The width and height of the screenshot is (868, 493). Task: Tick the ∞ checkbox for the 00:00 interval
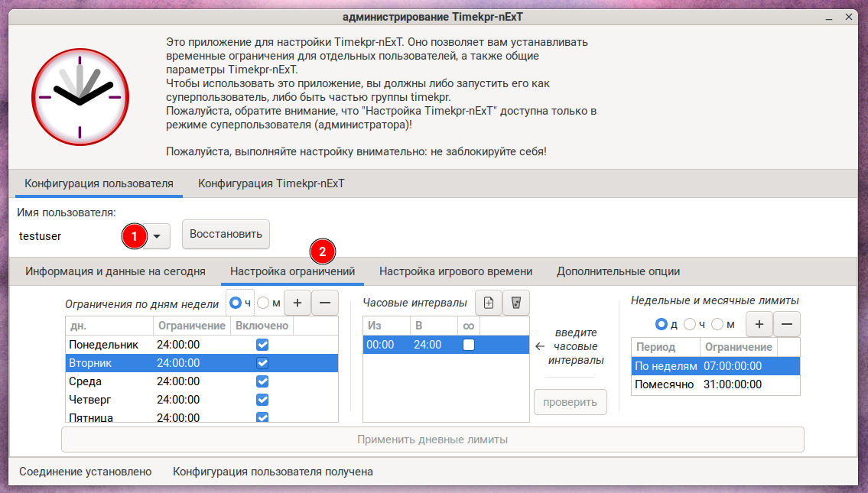click(469, 345)
